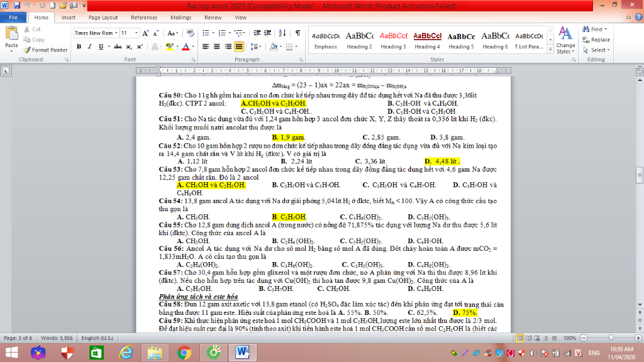The image size is (644, 362).
Task: Click the Shrink Font icon
Action: point(156,33)
